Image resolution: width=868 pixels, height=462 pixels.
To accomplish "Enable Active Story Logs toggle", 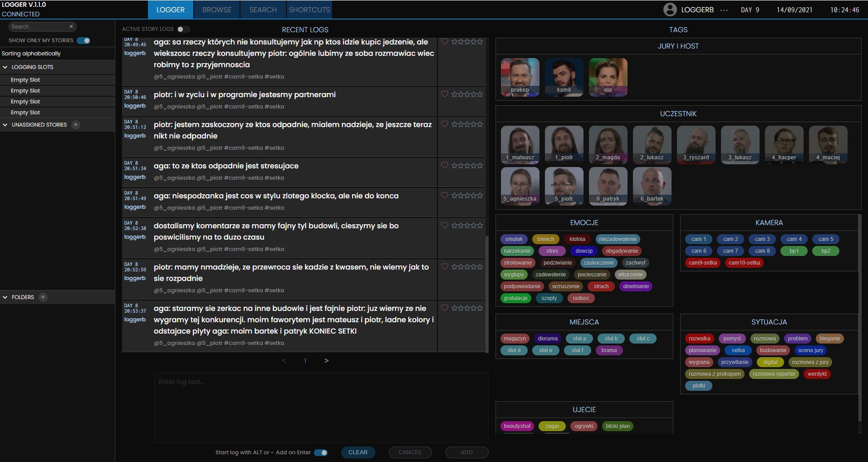I will pyautogui.click(x=183, y=29).
